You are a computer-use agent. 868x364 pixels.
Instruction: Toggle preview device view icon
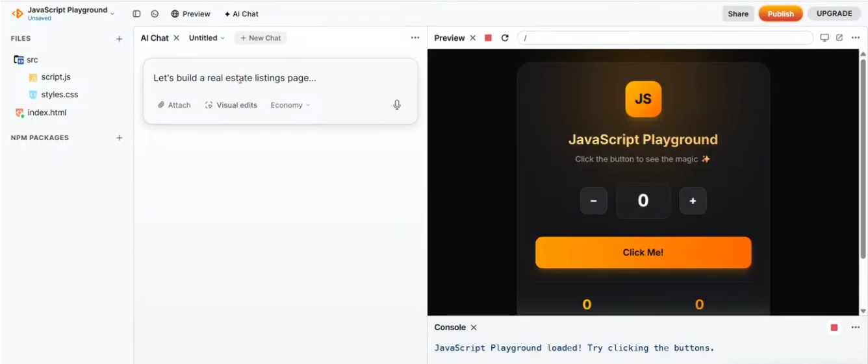click(824, 38)
